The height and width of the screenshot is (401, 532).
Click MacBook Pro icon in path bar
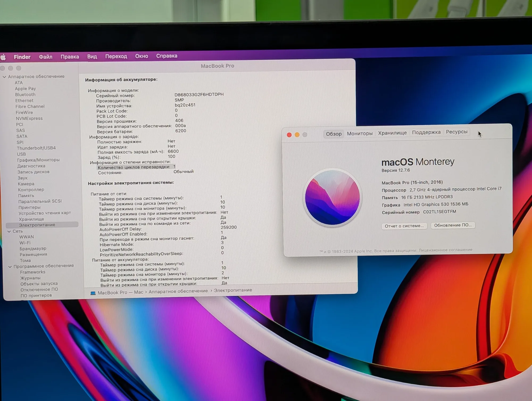(x=93, y=293)
